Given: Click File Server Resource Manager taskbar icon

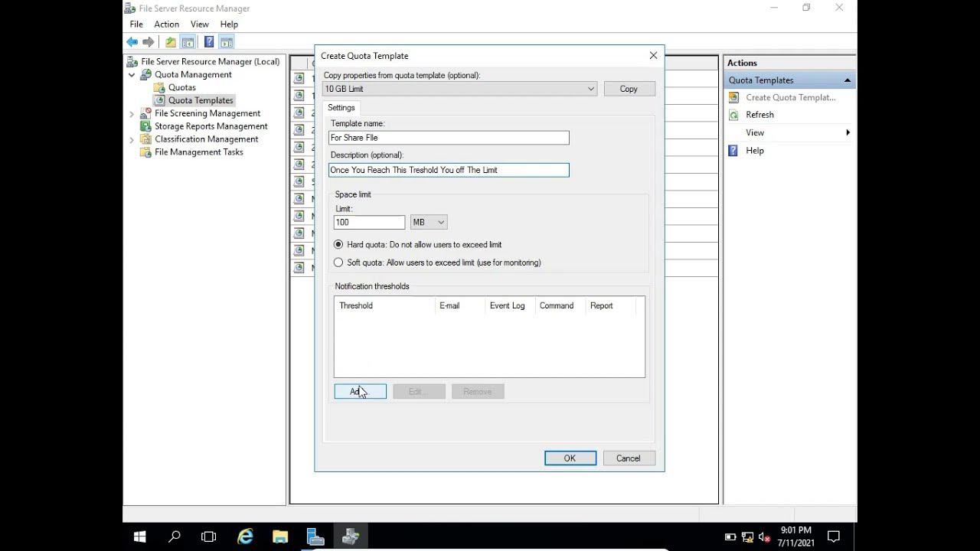Looking at the screenshot, I should [351, 536].
